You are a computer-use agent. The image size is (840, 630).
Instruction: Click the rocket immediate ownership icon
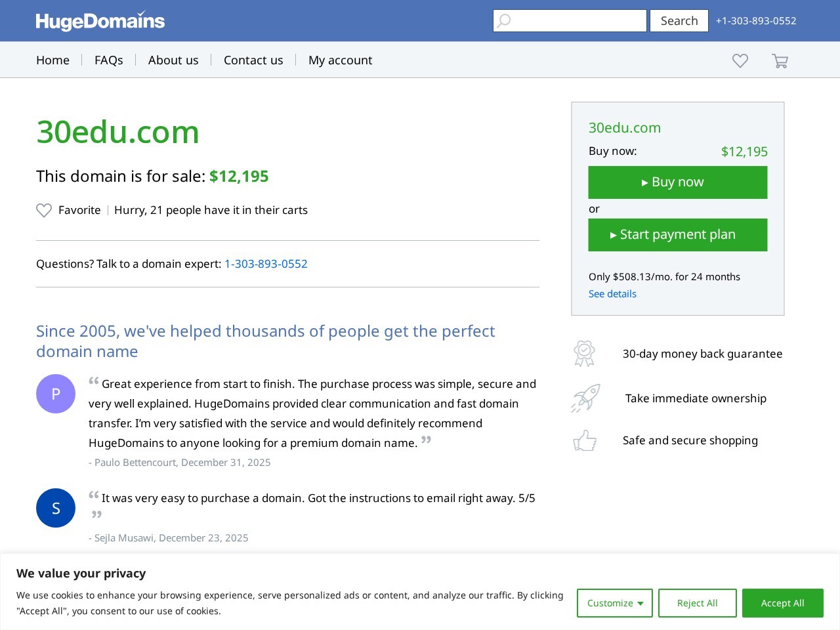coord(585,398)
